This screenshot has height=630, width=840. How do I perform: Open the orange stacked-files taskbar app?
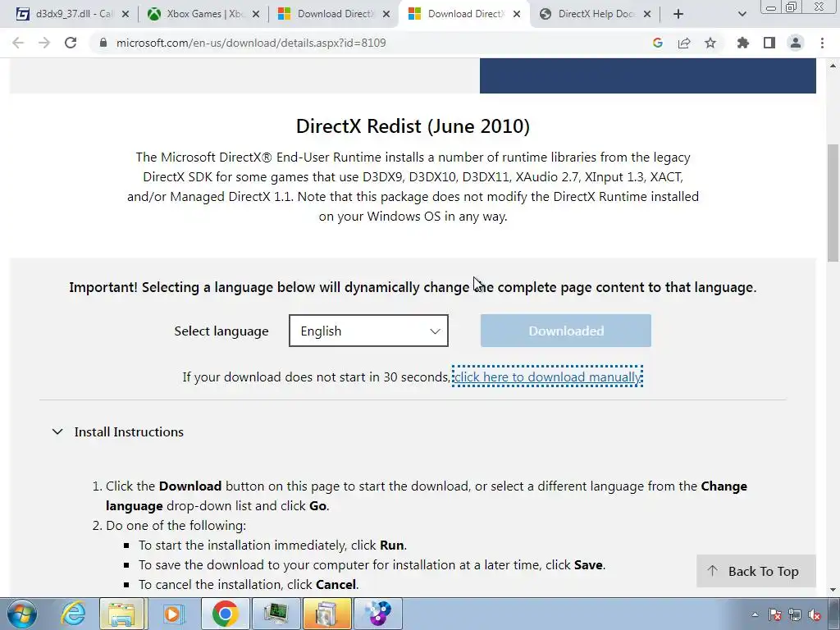(326, 614)
